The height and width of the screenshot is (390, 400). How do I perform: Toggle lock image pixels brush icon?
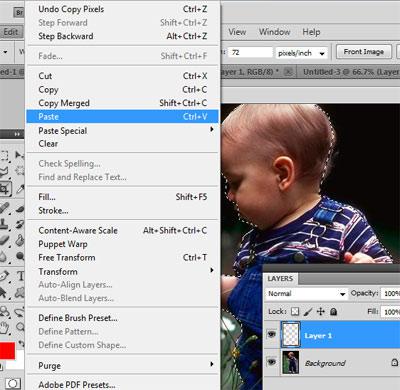pyautogui.click(x=308, y=311)
